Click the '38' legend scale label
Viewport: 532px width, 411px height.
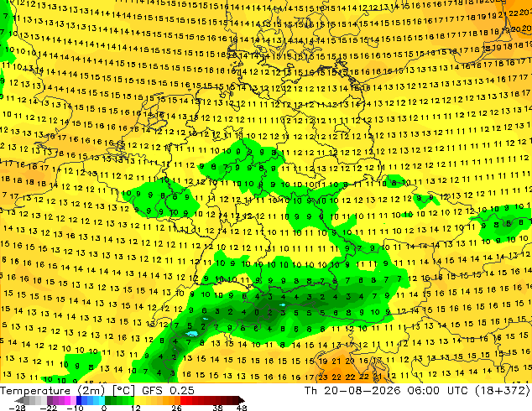pos(218,408)
